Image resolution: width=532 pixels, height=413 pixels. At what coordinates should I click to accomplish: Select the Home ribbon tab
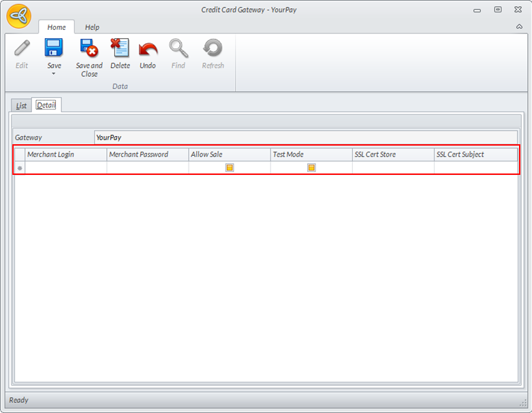(57, 27)
